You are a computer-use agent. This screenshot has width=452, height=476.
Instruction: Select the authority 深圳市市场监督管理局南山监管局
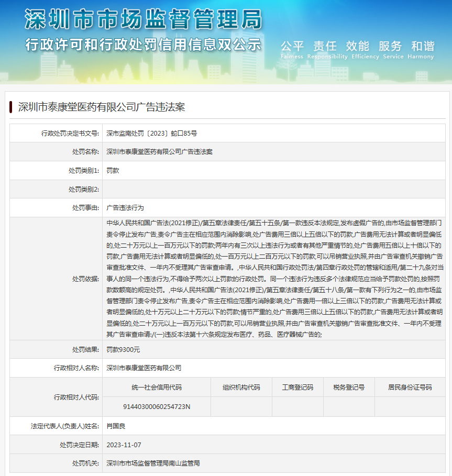pyautogui.click(x=153, y=463)
